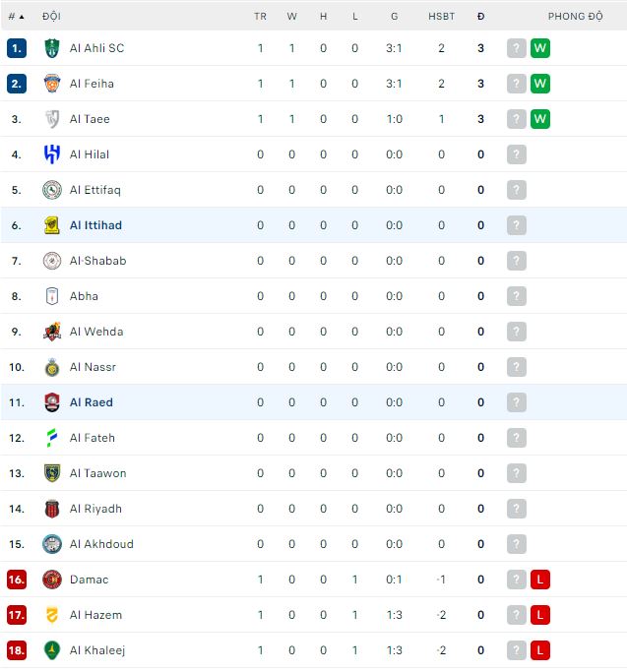Click Al Ahli SC's green W form badge
Screen dimensions: 627x672
pyautogui.click(x=539, y=48)
